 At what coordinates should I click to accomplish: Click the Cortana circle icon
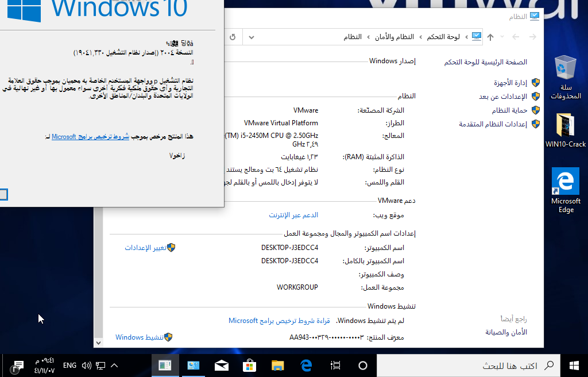tap(363, 366)
